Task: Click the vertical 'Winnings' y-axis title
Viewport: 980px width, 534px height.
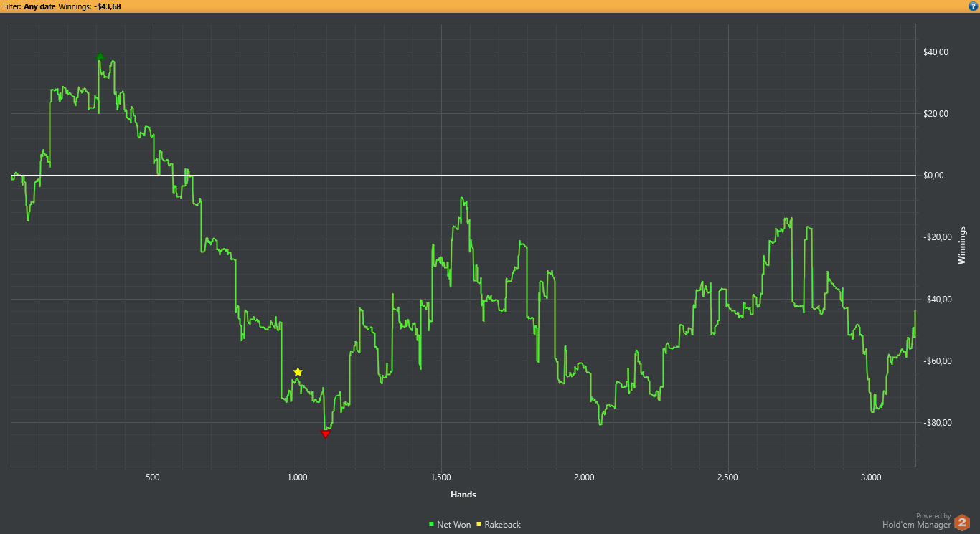Action: (962, 245)
